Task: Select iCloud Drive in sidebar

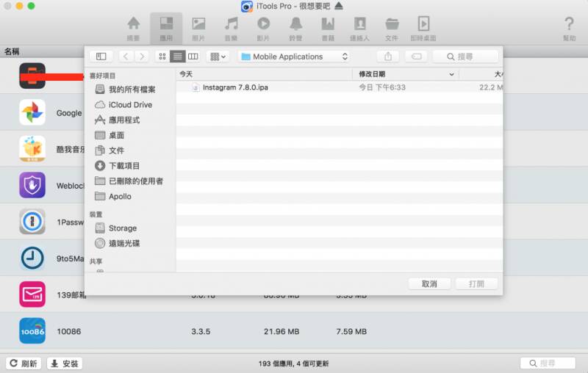Action: tap(123, 105)
